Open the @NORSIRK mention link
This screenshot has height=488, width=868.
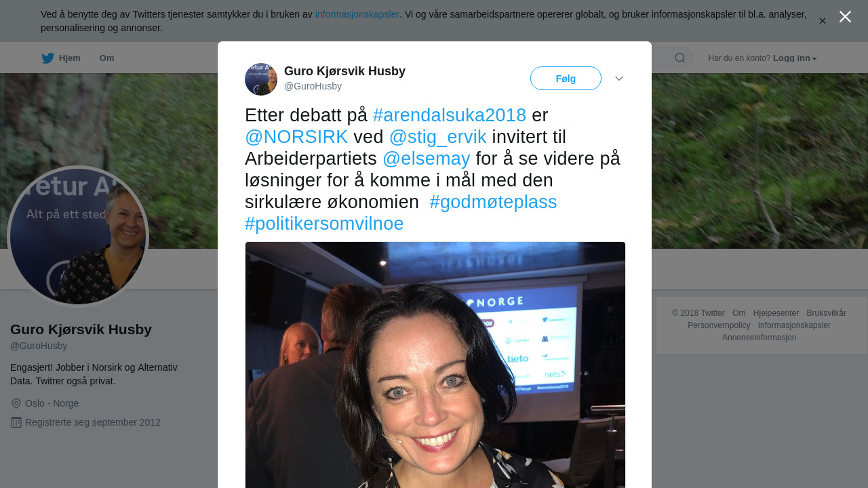(296, 137)
